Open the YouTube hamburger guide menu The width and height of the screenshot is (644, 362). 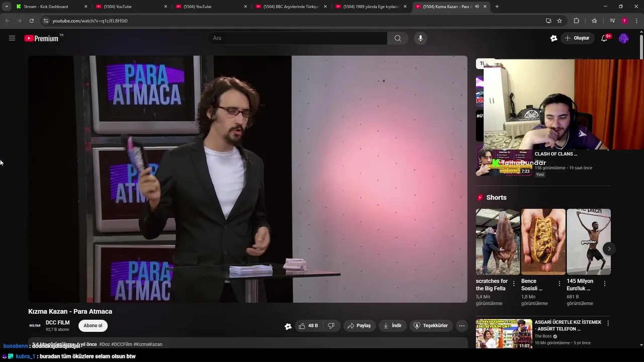12,38
